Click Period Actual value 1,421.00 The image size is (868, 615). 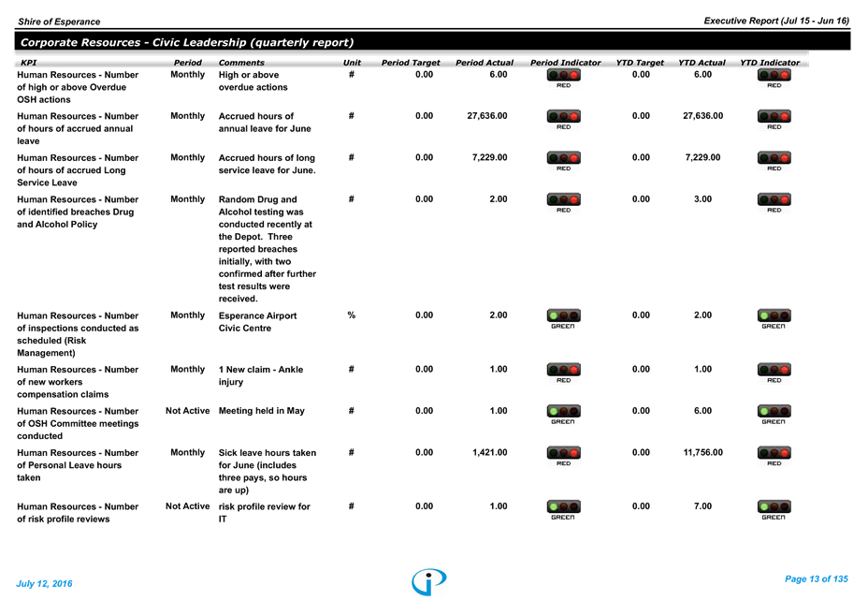[490, 452]
